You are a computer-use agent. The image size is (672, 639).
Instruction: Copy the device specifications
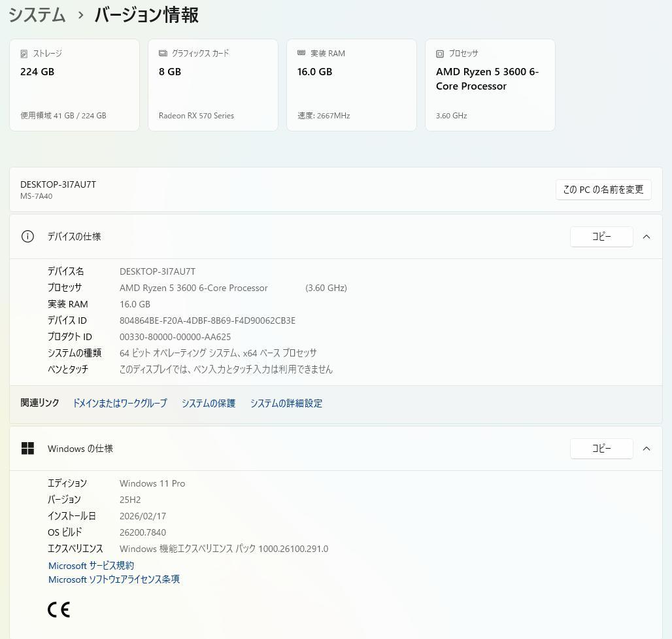[x=601, y=237]
